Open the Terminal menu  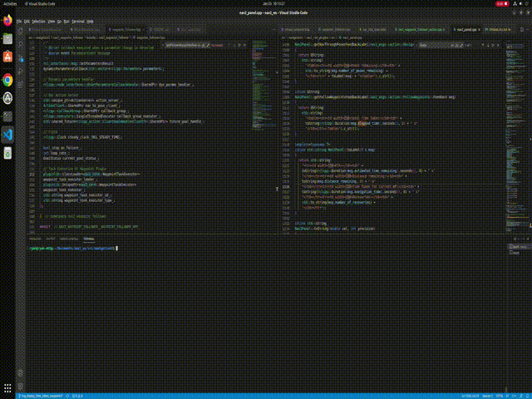pyautogui.click(x=78, y=22)
